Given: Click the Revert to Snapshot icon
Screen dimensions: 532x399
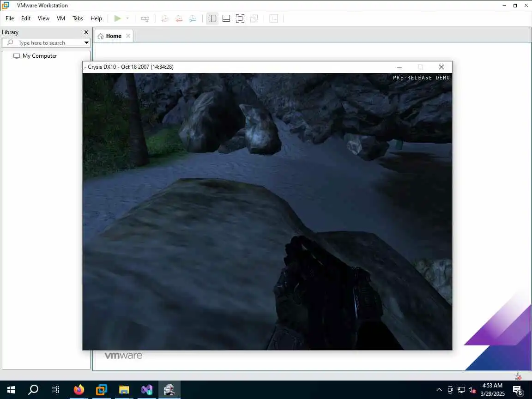Looking at the screenshot, I should pos(179,18).
